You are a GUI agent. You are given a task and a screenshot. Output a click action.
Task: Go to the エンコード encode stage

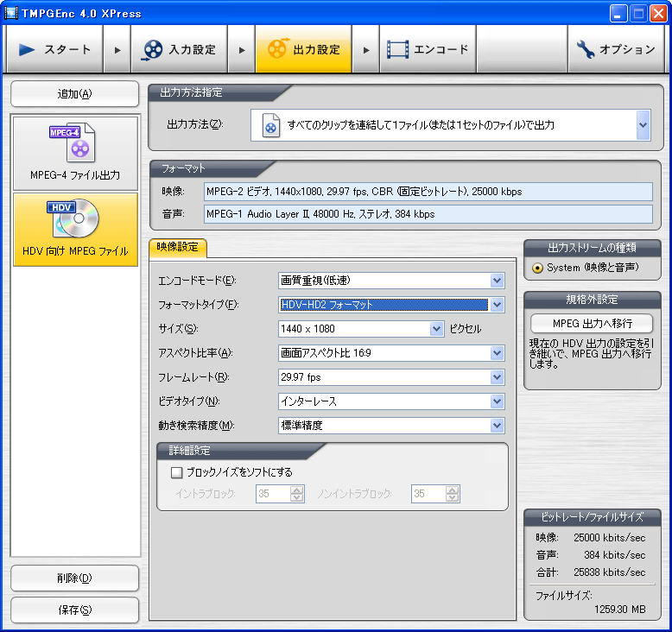(x=428, y=49)
